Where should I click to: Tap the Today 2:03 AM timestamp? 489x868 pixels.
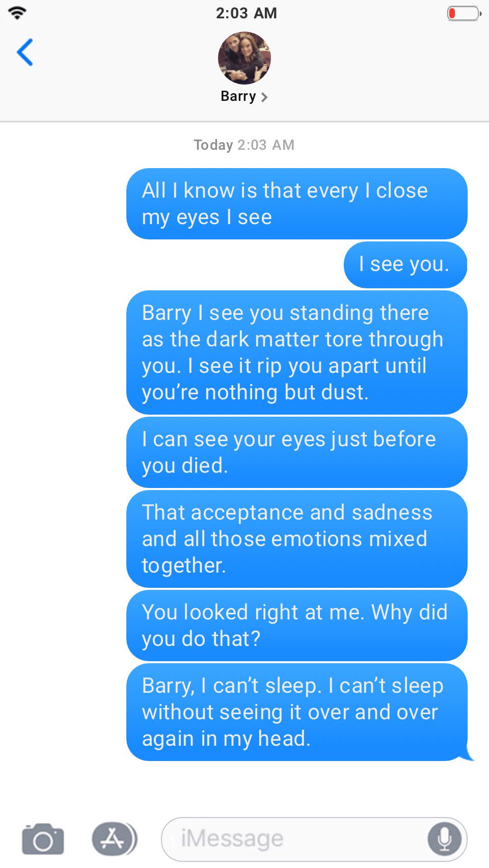click(x=244, y=145)
